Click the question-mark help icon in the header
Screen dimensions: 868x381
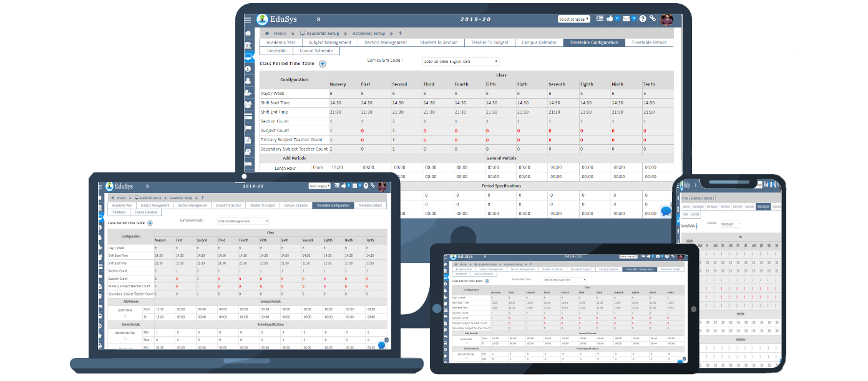pos(643,19)
